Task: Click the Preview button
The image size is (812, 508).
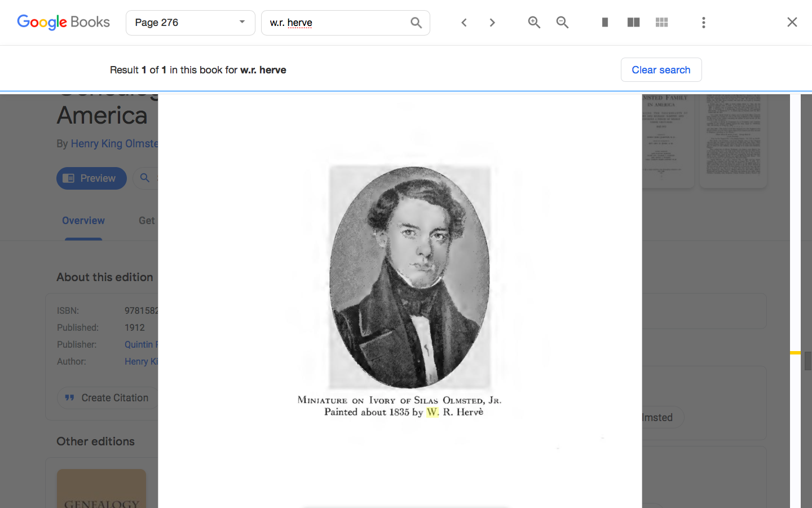Action: [x=91, y=178]
